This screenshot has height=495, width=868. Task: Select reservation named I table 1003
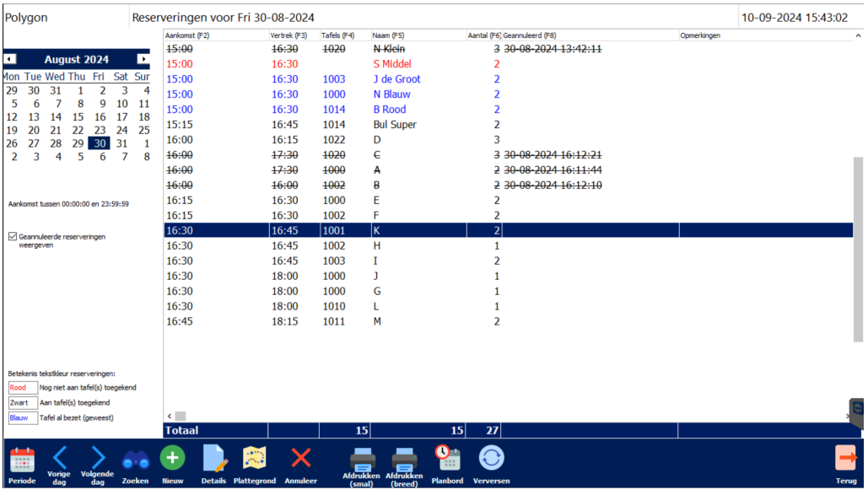tap(508, 261)
